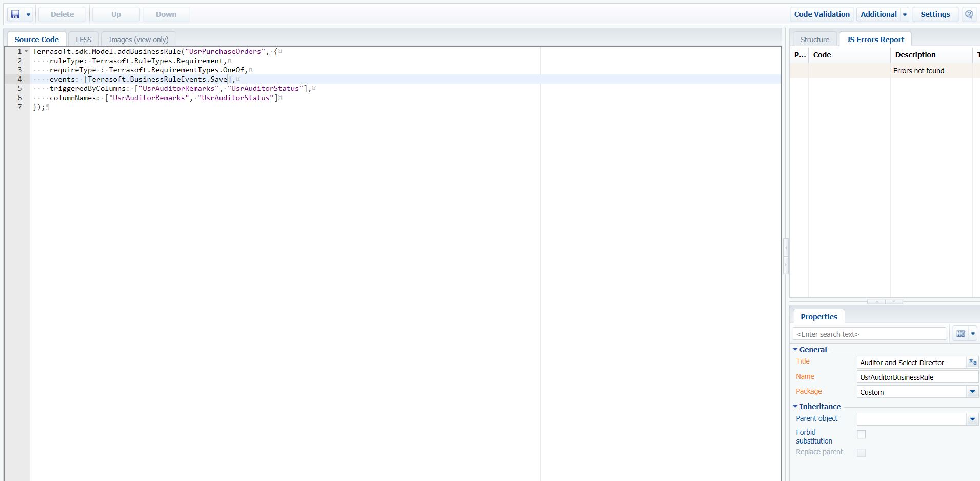Collapse the Inheritance section
The height and width of the screenshot is (481, 980).
795,406
